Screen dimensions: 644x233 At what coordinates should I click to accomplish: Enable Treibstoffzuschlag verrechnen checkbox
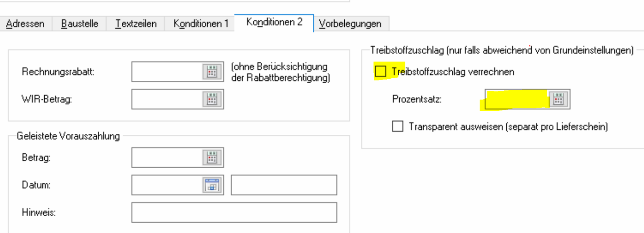[380, 71]
